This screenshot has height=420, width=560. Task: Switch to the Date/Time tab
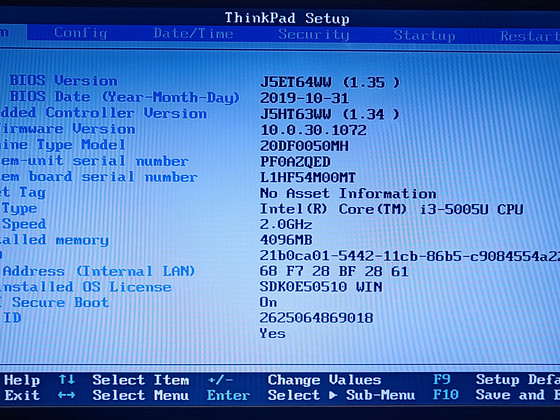pos(193,34)
